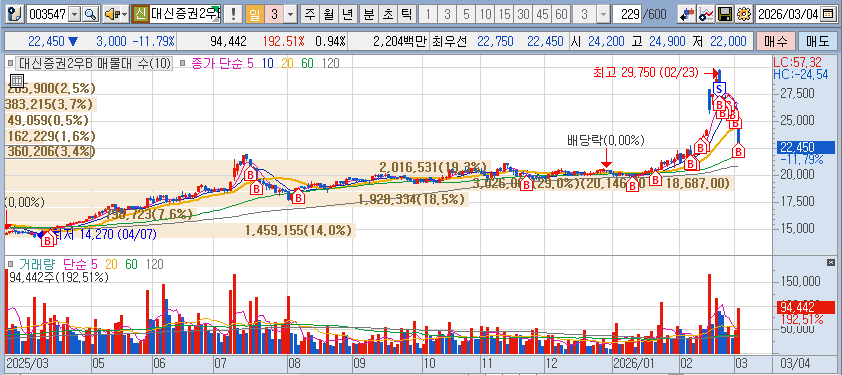Image resolution: width=842 pixels, height=375 pixels.
Task: Select the 1 minute interval button
Action: (427, 15)
